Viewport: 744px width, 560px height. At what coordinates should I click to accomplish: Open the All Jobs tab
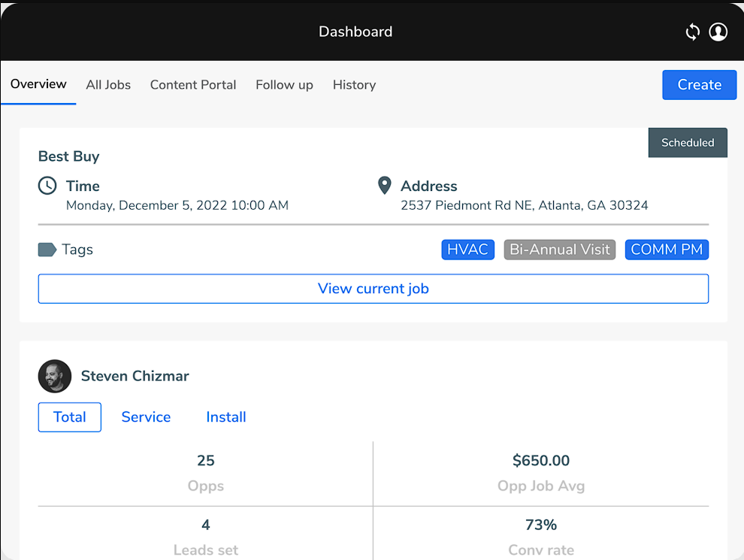pos(108,84)
